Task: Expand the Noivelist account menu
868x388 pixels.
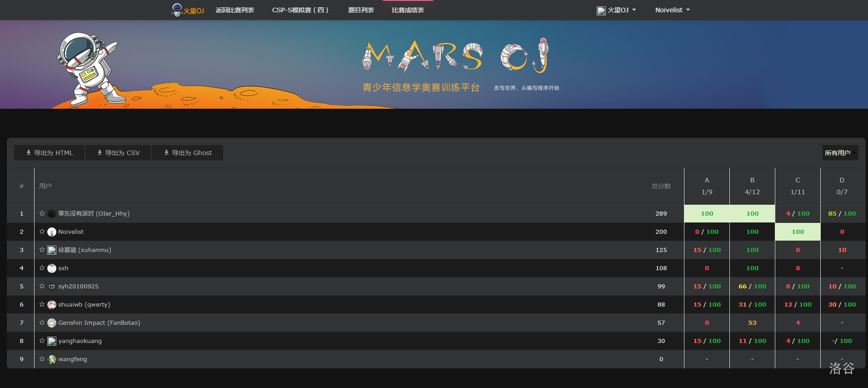Action: click(x=672, y=10)
